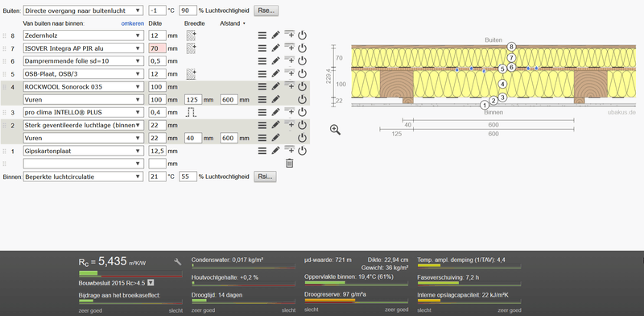Click the Condenswater: 0,017 kg/m² result
The height and width of the screenshot is (316, 644).
(x=227, y=260)
